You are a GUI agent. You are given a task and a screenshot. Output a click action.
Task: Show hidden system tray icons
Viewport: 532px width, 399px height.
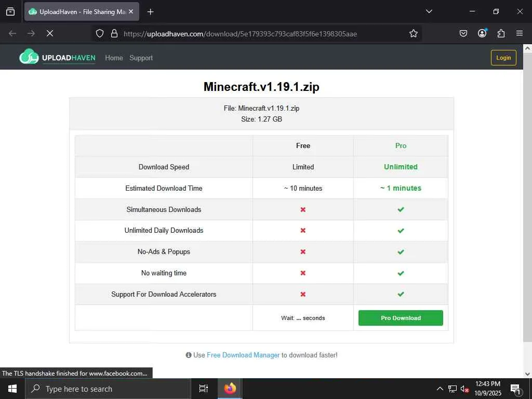point(440,389)
